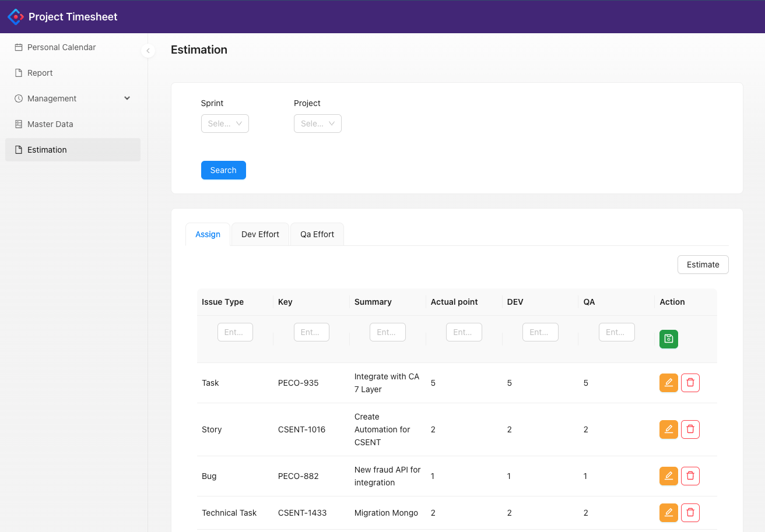Open the Sprint dropdown

224,124
